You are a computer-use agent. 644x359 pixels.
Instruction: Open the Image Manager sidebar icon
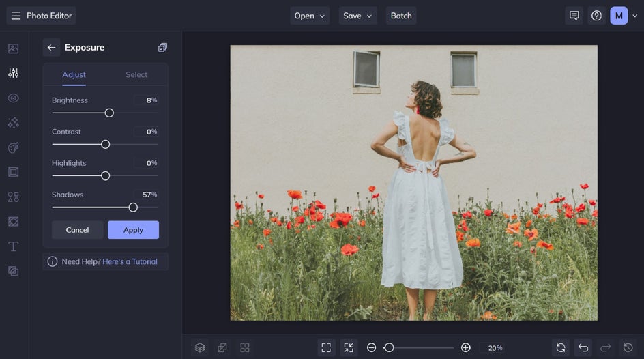coord(13,48)
